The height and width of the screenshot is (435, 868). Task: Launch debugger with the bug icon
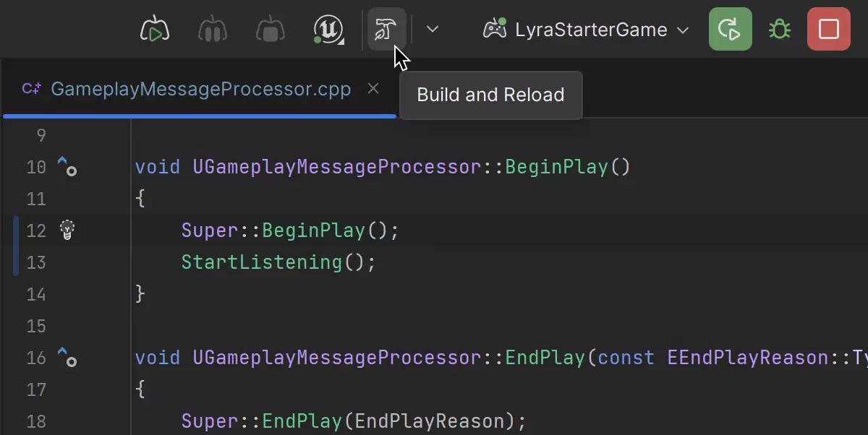pyautogui.click(x=779, y=30)
